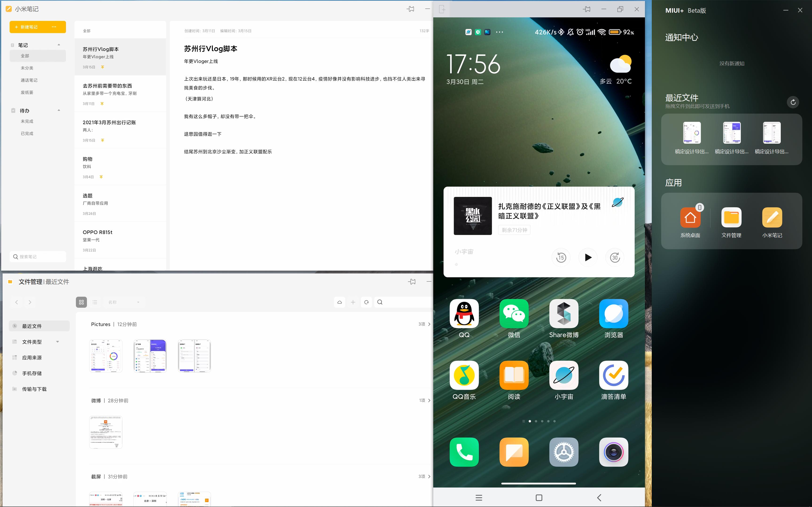The image size is (812, 507).
Task: Launch QQ音乐 on the mirrored phone screen
Action: (x=464, y=376)
